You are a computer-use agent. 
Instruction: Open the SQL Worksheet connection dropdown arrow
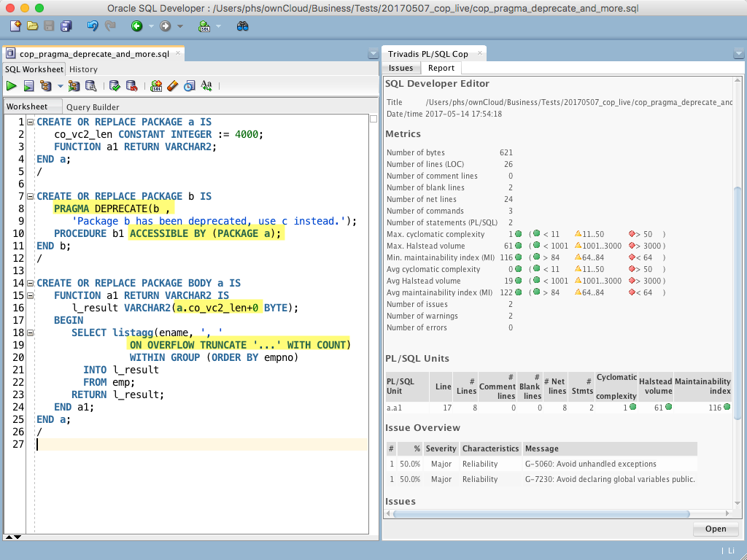218,26
